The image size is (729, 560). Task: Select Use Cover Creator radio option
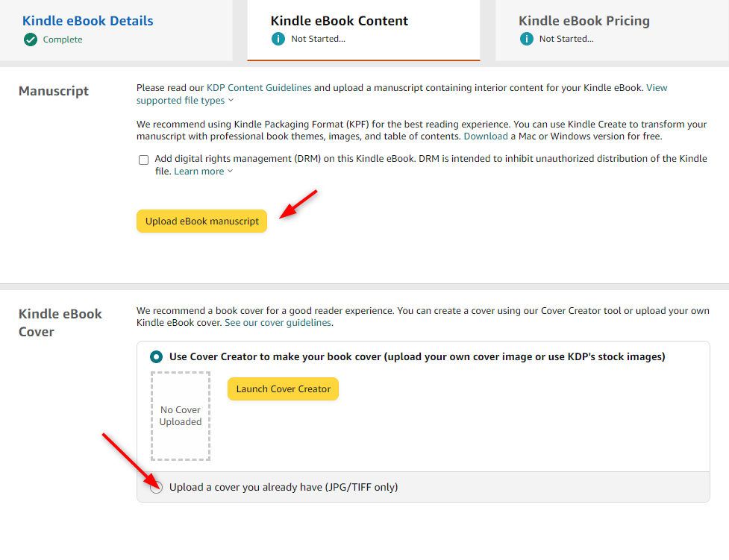click(156, 357)
